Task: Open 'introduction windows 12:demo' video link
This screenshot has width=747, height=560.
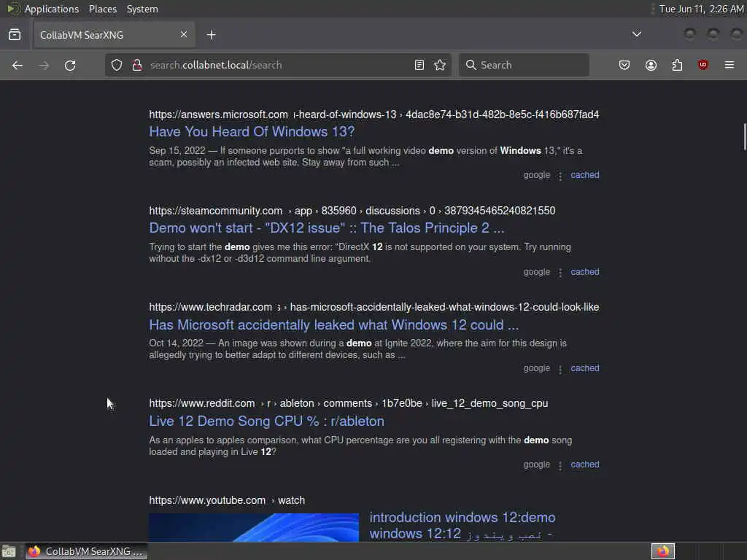Action: [462, 526]
